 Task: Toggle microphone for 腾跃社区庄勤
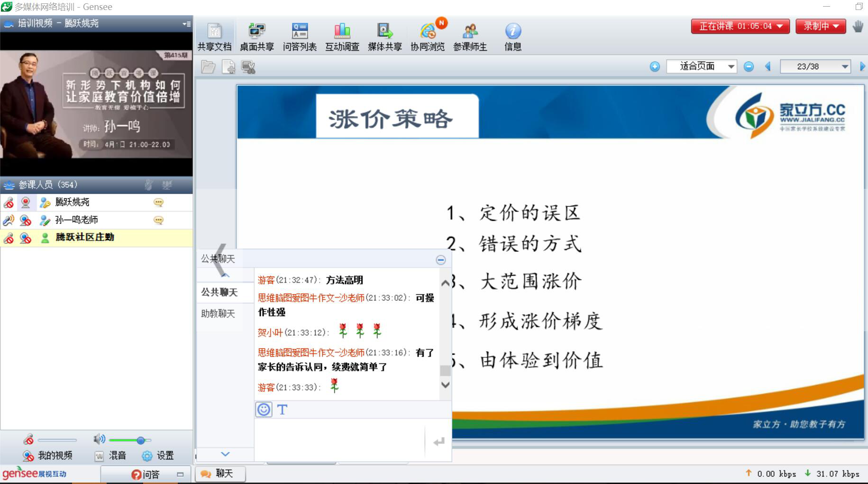coord(9,238)
